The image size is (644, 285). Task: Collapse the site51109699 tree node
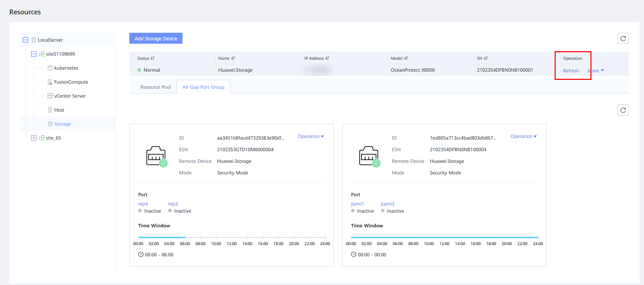pos(34,54)
